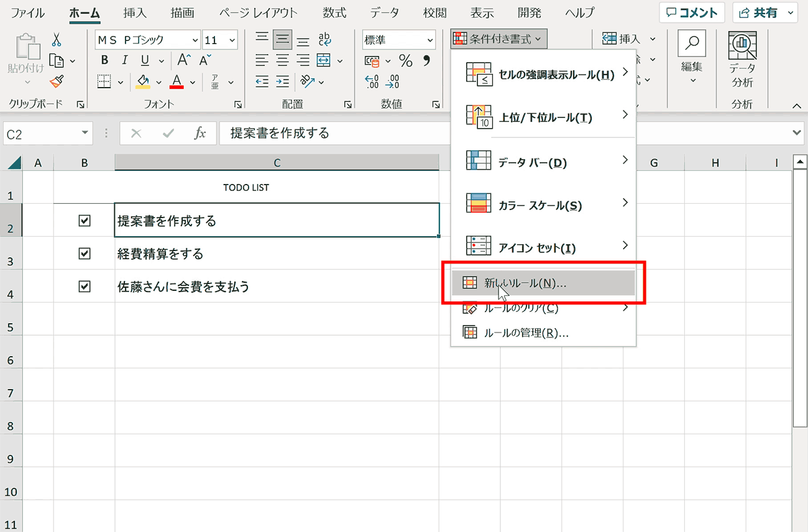Open the 条件付き書式 dropdown button
The width and height of the screenshot is (808, 532).
click(x=499, y=39)
